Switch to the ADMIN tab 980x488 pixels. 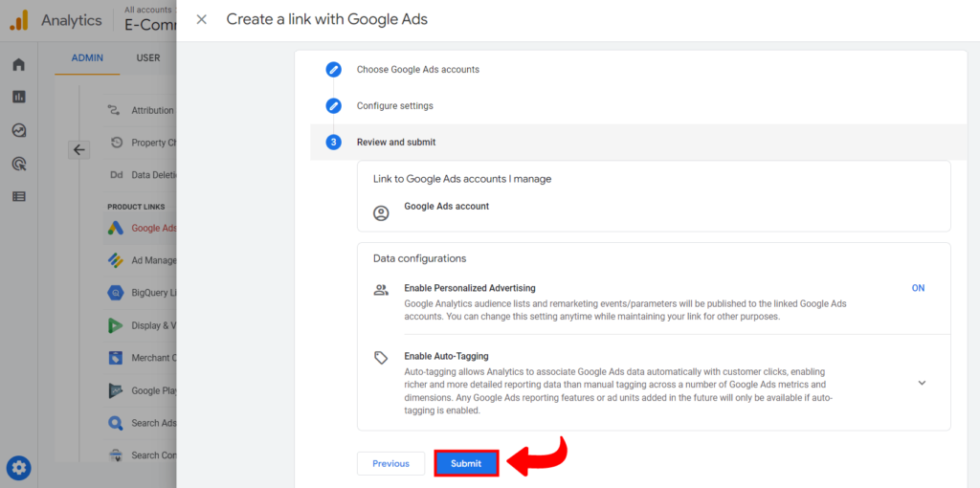[87, 58]
